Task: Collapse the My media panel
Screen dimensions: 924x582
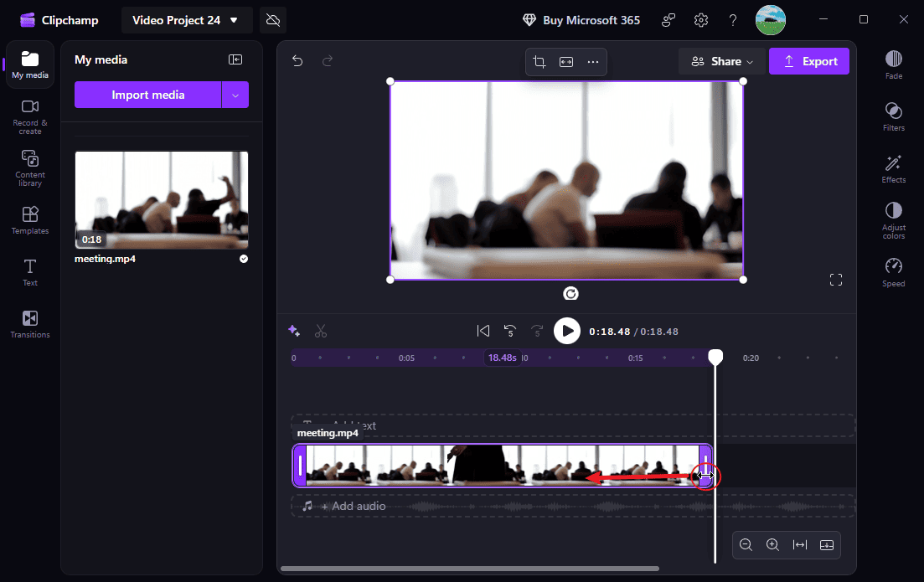Action: pyautogui.click(x=235, y=59)
